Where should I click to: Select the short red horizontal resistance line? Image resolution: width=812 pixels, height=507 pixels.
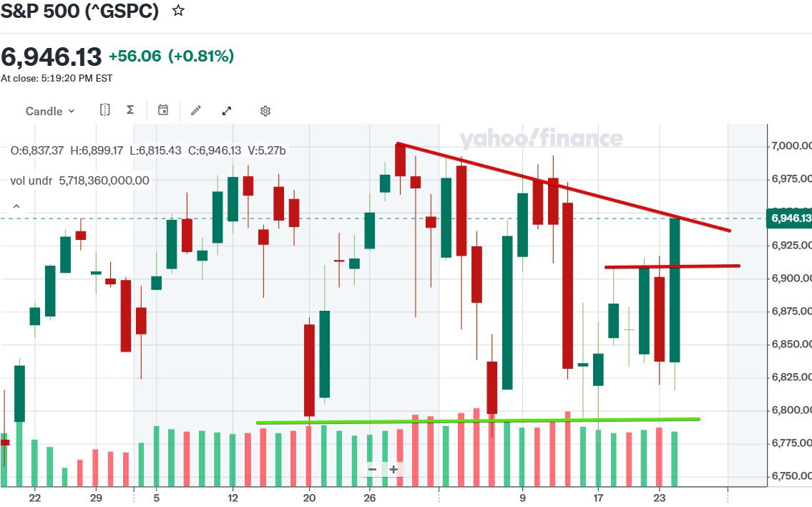click(672, 266)
